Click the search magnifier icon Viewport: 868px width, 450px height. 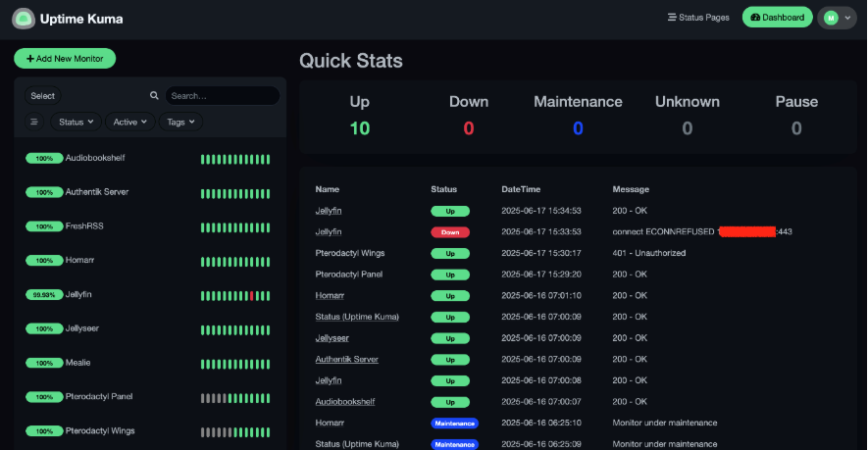tap(154, 96)
